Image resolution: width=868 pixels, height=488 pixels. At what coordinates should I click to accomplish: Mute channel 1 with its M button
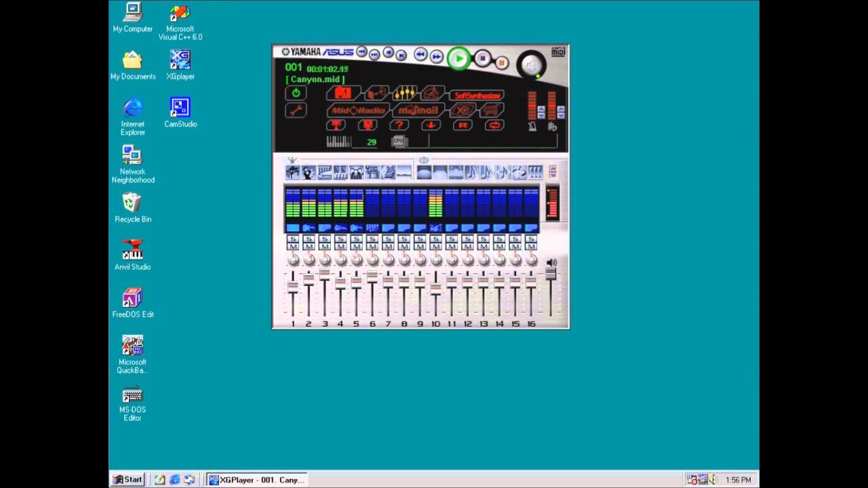293,247
